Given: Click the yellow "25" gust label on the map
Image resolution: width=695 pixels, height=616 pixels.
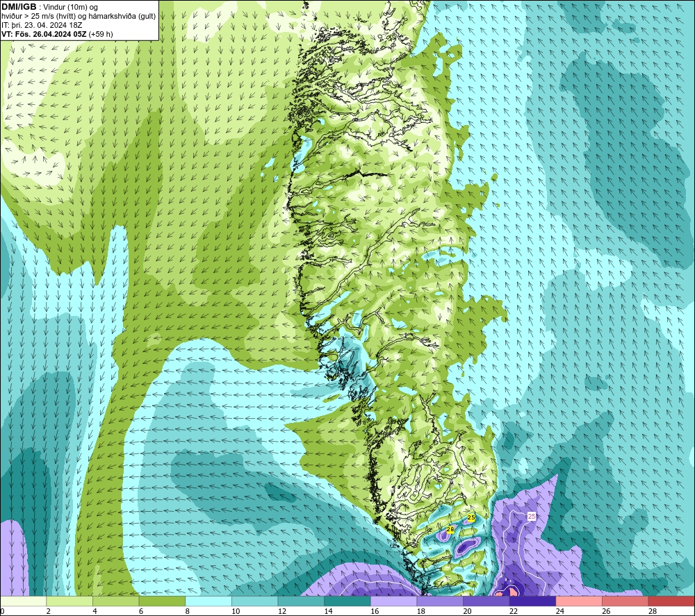Looking at the screenshot, I should pos(471,517).
